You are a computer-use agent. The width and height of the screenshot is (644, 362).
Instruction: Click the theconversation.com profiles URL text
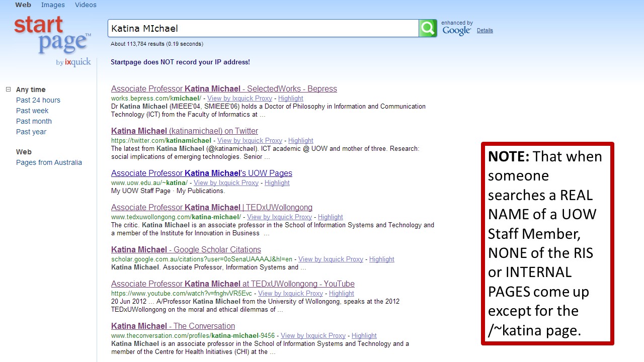pyautogui.click(x=193, y=336)
